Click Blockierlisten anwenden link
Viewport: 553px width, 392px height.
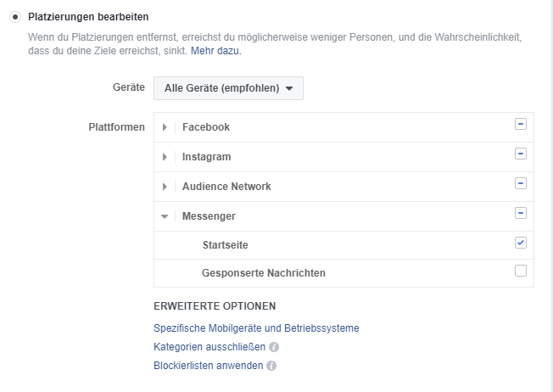tap(208, 367)
